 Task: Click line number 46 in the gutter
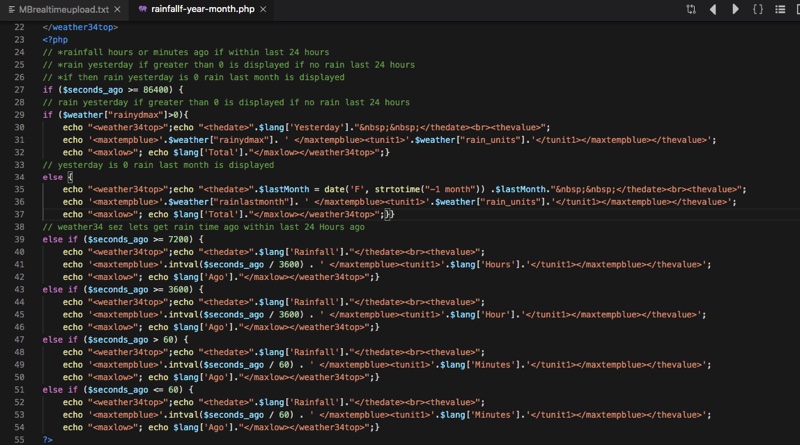(x=20, y=327)
